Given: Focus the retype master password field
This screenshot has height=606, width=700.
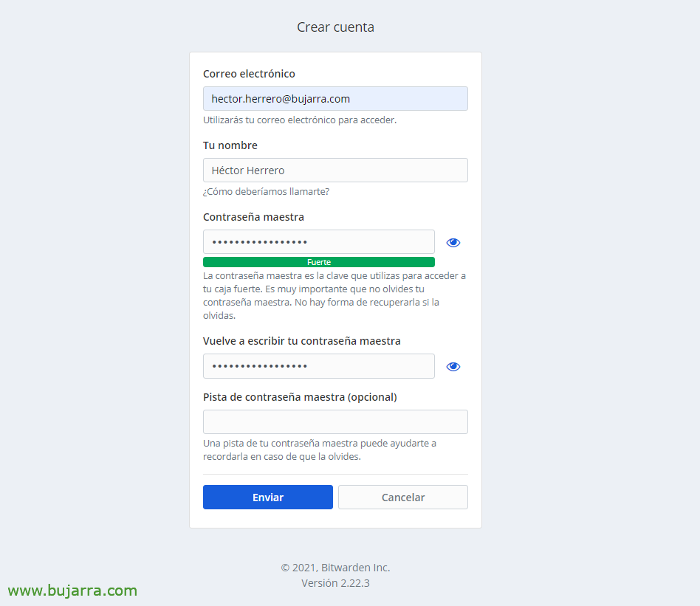Looking at the screenshot, I should click(x=319, y=366).
